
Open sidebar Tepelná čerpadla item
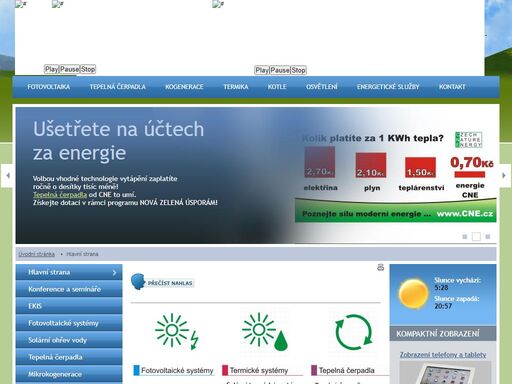69,357
